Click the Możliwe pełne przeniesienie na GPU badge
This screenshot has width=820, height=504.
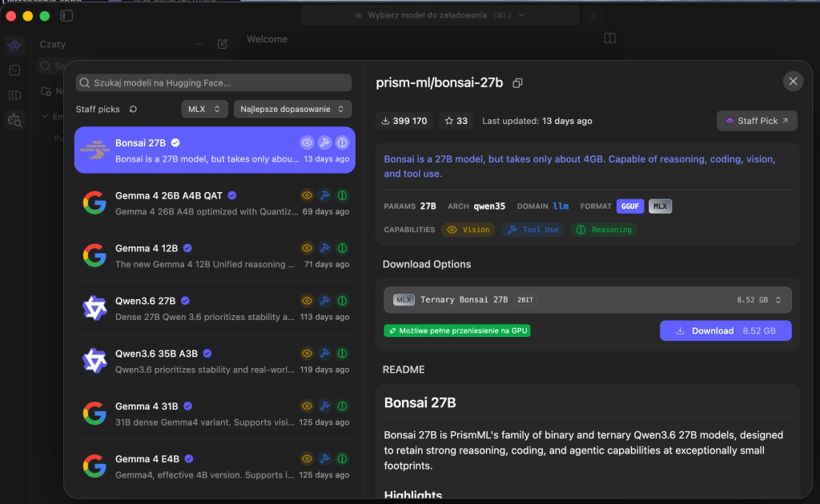(x=457, y=330)
